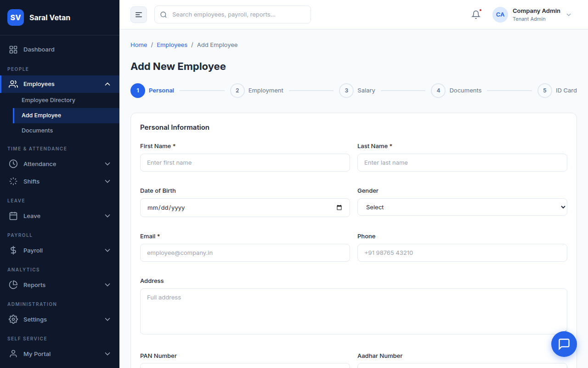Go to step 3 Salary

[x=357, y=91]
